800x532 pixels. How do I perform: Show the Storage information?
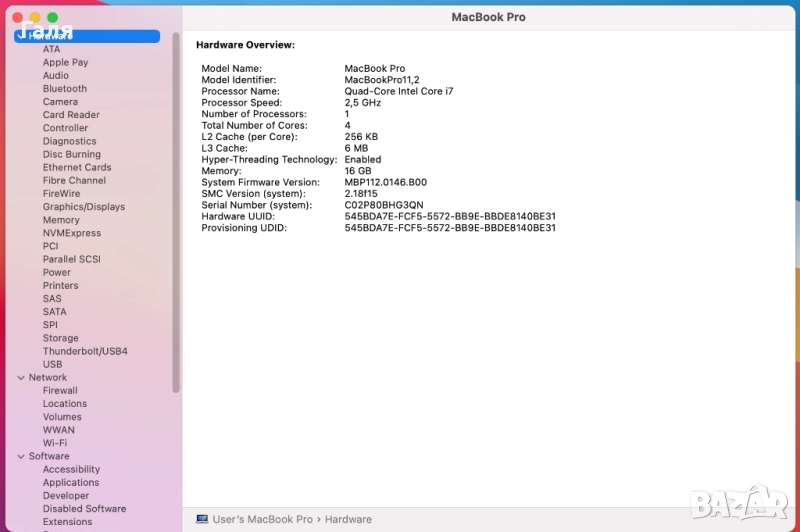coord(60,338)
